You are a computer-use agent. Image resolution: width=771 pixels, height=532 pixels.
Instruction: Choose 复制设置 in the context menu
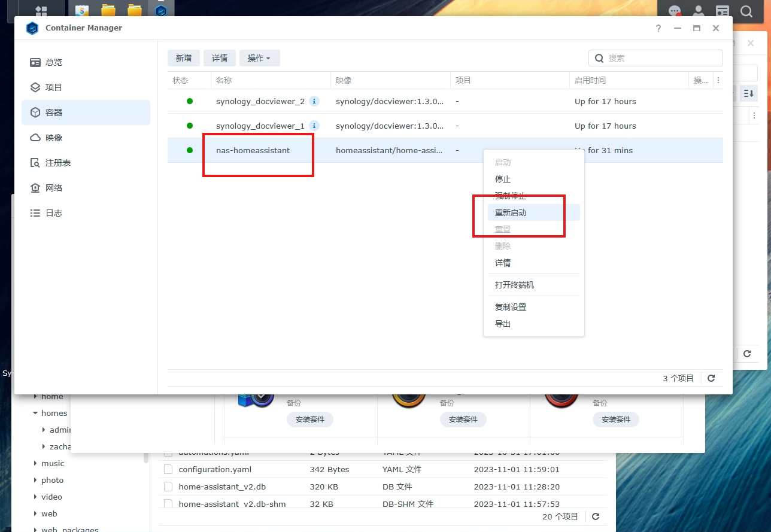[x=533, y=307]
